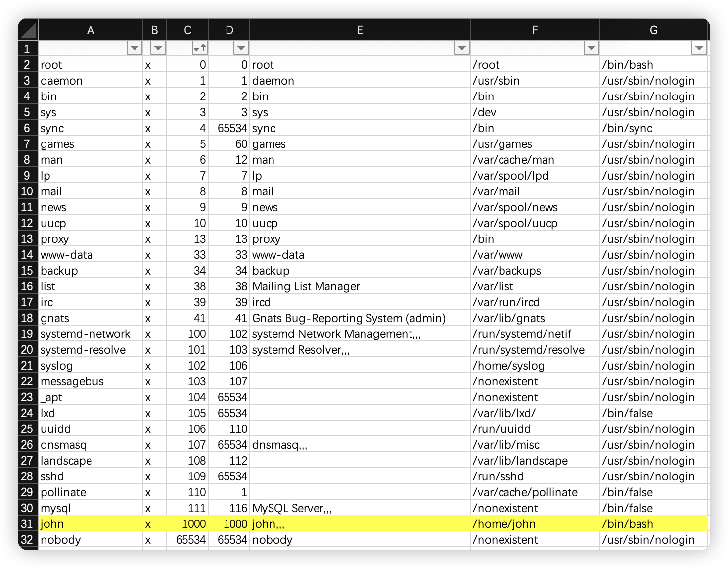Open filter dropdown in column A
This screenshot has height=568, width=728.
[134, 48]
